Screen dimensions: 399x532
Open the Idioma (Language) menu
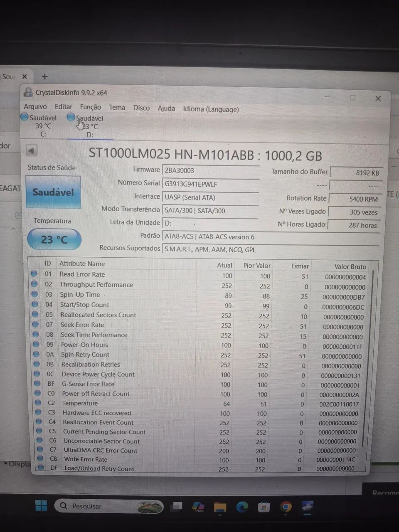pos(211,109)
